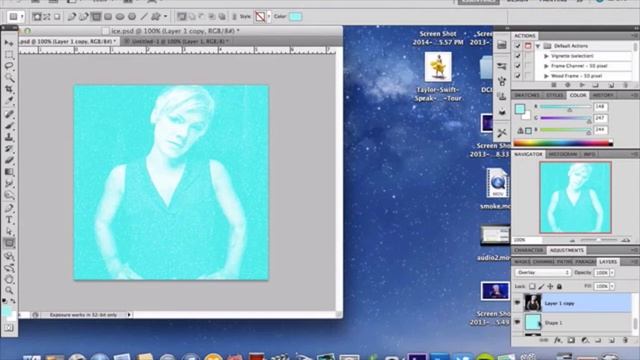Screen dimensions: 640x360
Task: Toggle the Frame Channel action checkbox
Action: [x=518, y=66]
